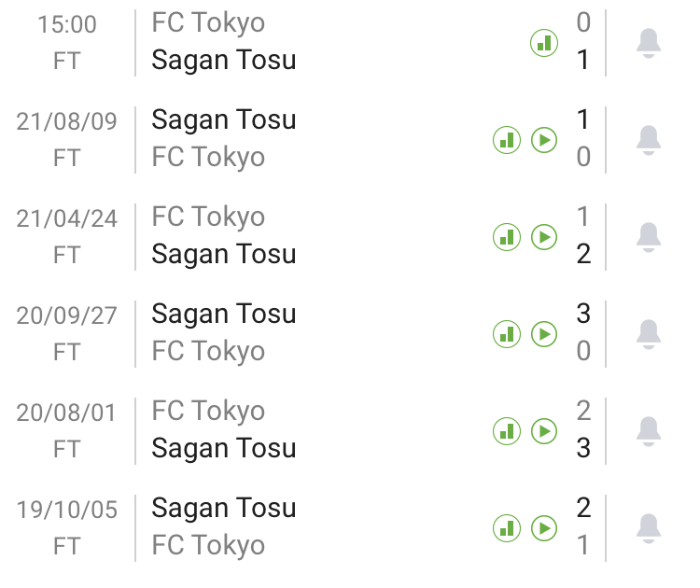The width and height of the screenshot is (700, 588).
Task: Open stats icon for 21/04/24 match
Action: [507, 237]
